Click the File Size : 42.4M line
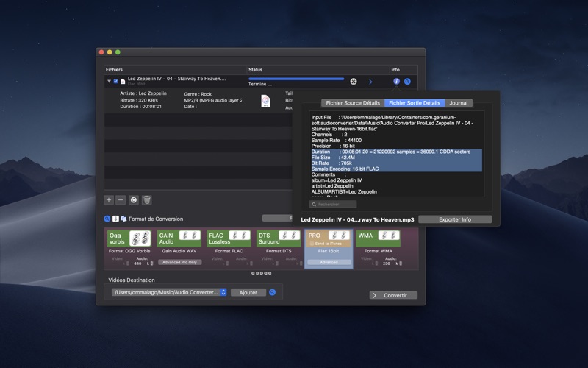This screenshot has width=588, height=368. point(333,158)
